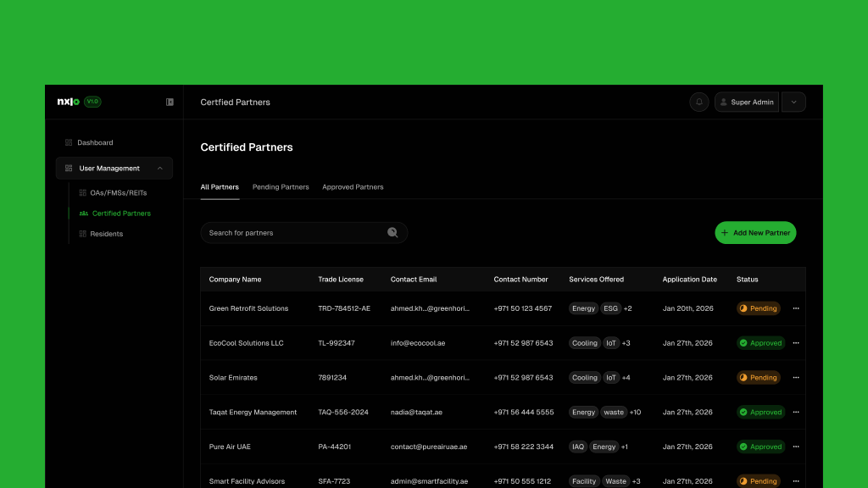
Task: Open the Super Admin profile button
Action: tap(747, 102)
